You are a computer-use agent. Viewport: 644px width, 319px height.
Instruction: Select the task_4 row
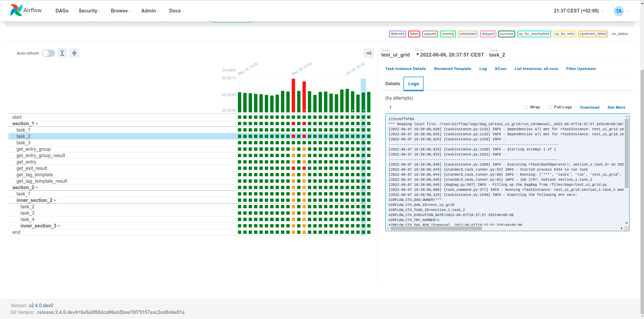point(190,219)
